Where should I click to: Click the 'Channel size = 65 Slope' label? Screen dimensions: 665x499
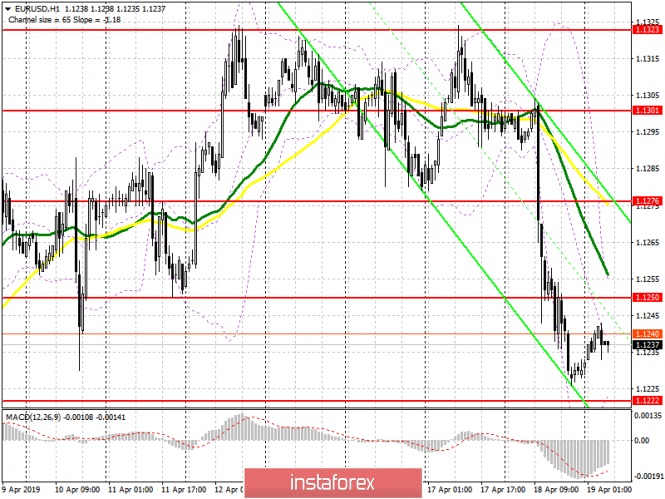pos(53,20)
